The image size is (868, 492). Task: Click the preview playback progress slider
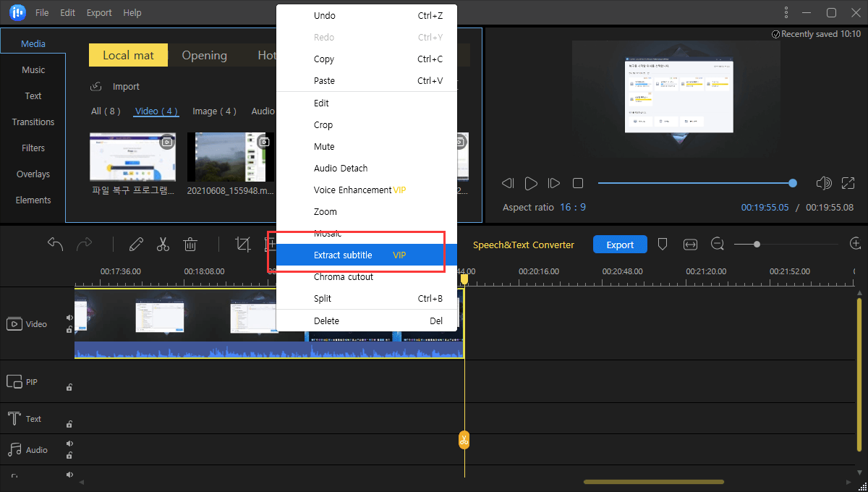tap(694, 183)
